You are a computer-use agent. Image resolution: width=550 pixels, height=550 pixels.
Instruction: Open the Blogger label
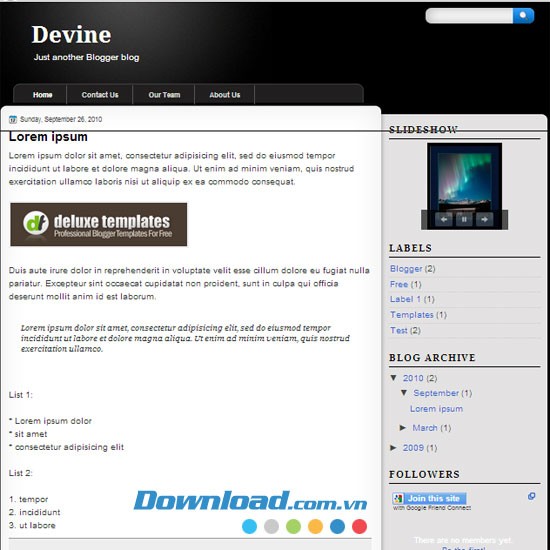pyautogui.click(x=406, y=269)
